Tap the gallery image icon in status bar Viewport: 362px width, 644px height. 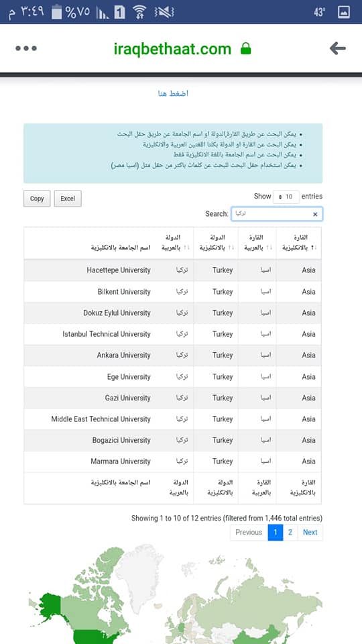pos(343,12)
